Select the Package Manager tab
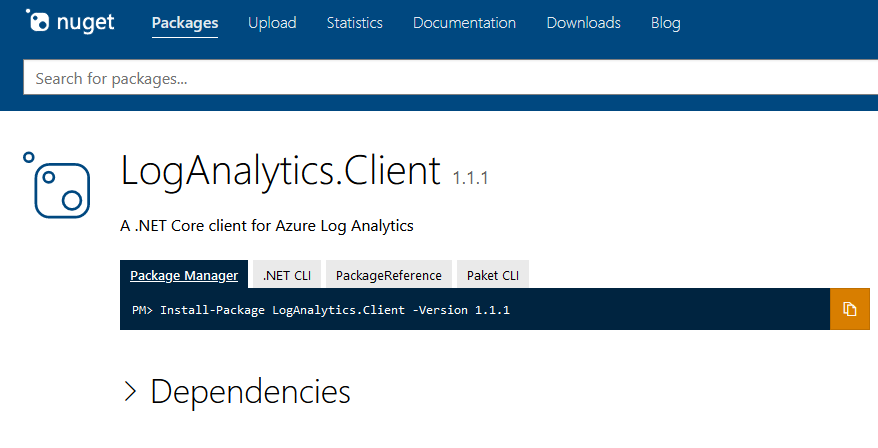878x448 pixels. pos(184,275)
